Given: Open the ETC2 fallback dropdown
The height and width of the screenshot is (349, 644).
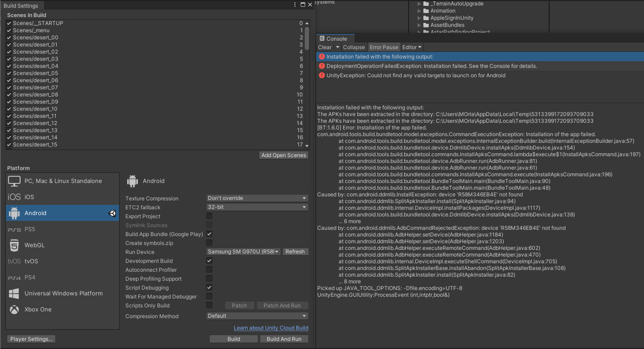Looking at the screenshot, I should point(257,207).
